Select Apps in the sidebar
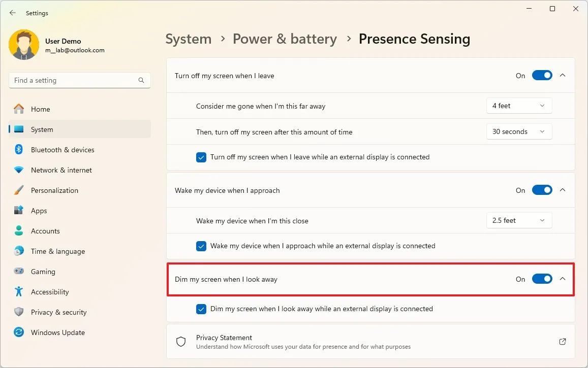The width and height of the screenshot is (588, 368). (39, 211)
